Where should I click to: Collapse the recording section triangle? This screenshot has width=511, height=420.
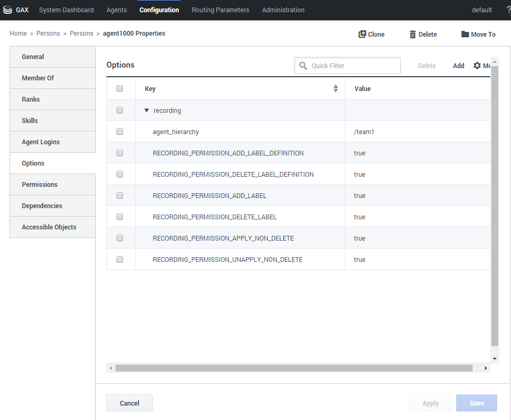(146, 111)
